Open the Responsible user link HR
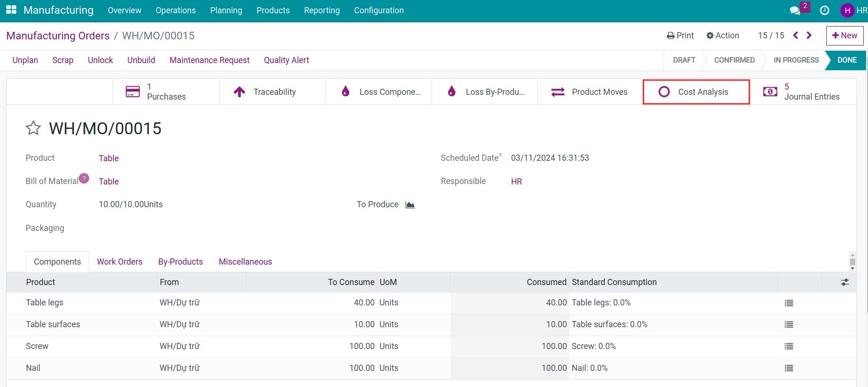The height and width of the screenshot is (387, 868). point(517,182)
